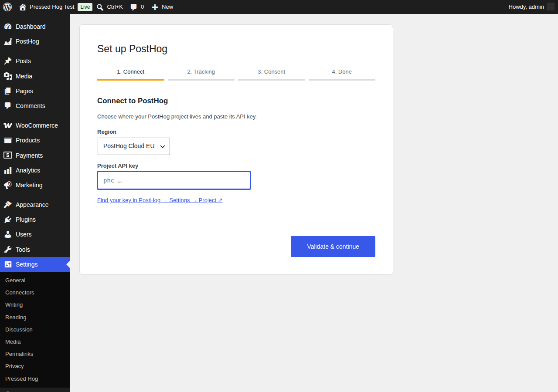Click the Marketing megaphone icon
Viewport: 558px width, 392px height.
(x=8, y=185)
